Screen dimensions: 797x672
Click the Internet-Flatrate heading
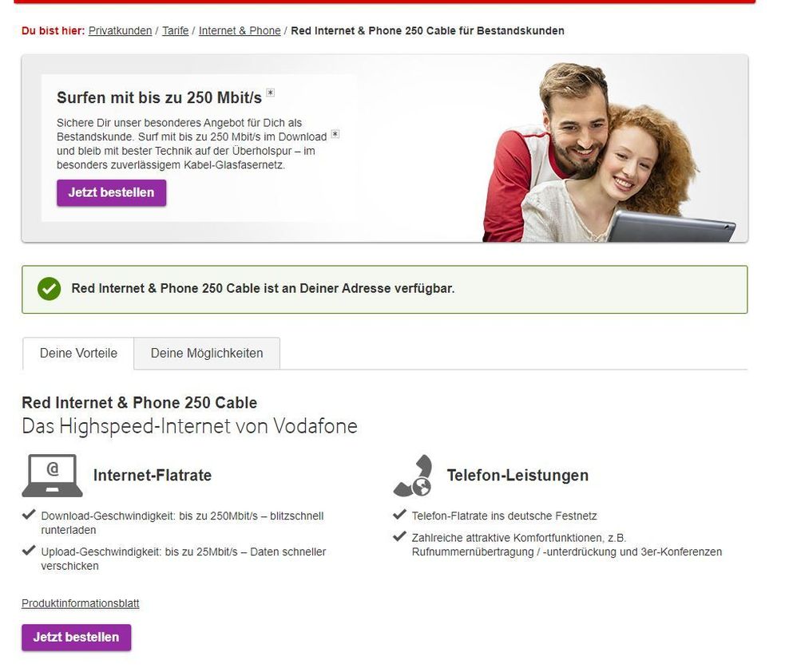coord(153,476)
